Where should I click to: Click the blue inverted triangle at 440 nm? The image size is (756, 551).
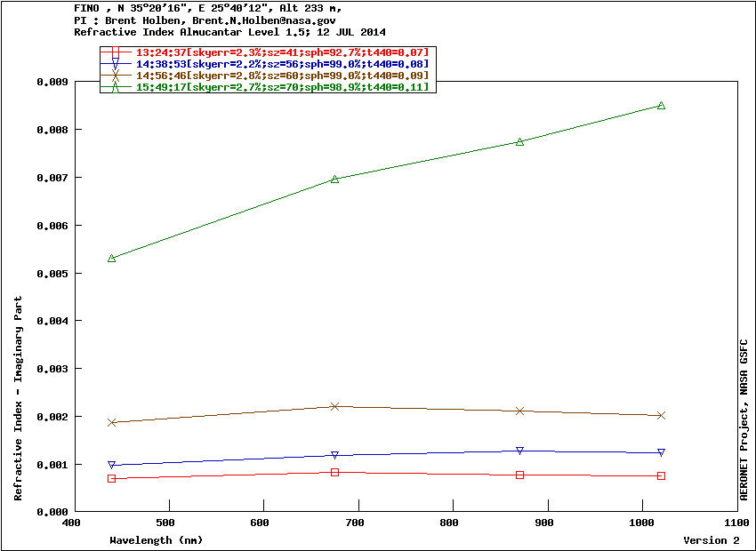[x=112, y=465]
